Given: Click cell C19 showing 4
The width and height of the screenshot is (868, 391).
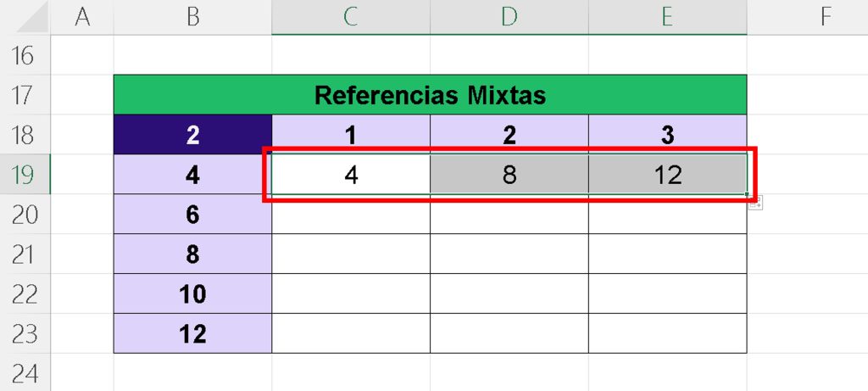Looking at the screenshot, I should coord(351,175).
